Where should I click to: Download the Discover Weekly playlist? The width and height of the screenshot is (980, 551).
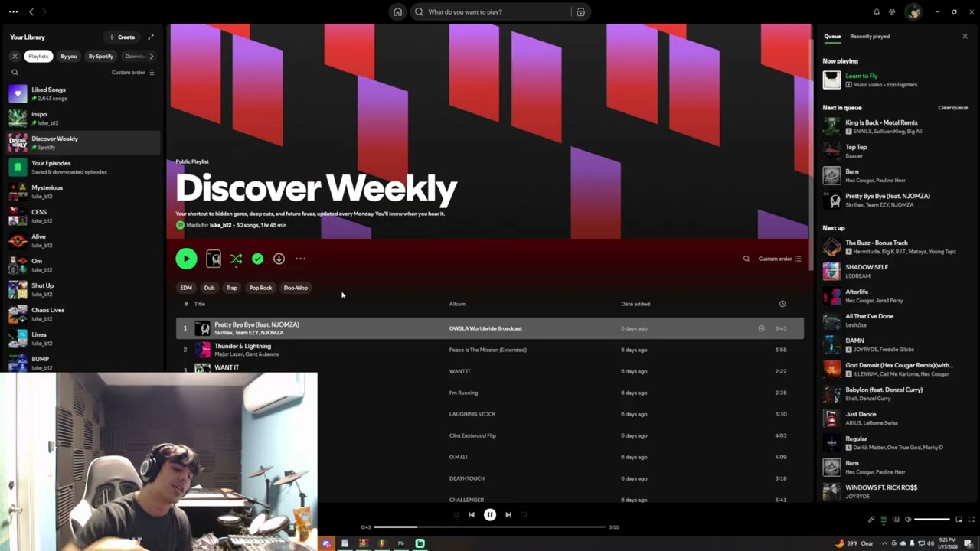click(279, 259)
